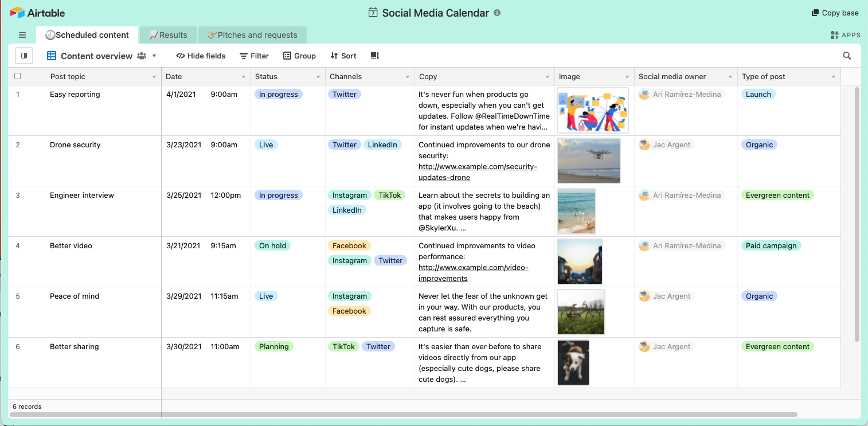Open the Filter option
This screenshot has height=426, width=868.
pos(254,56)
